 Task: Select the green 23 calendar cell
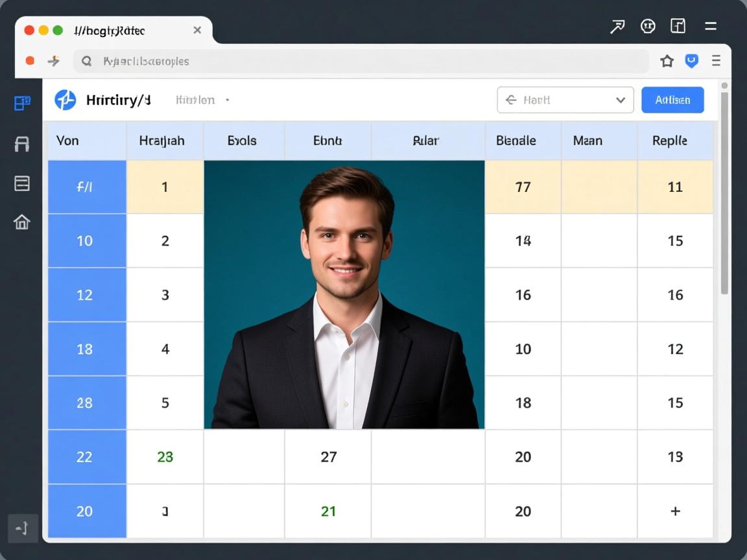click(x=165, y=457)
